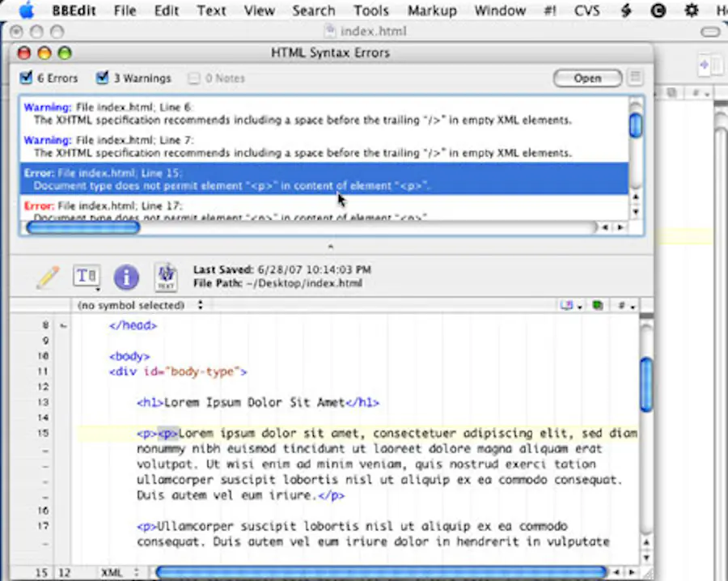Image resolution: width=728 pixels, height=581 pixels.
Task: Click the green live preview icon above the editor
Action: point(597,305)
